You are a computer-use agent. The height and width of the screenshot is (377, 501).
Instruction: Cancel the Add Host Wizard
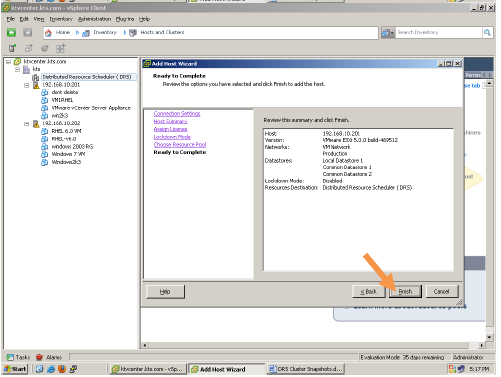pyautogui.click(x=442, y=292)
